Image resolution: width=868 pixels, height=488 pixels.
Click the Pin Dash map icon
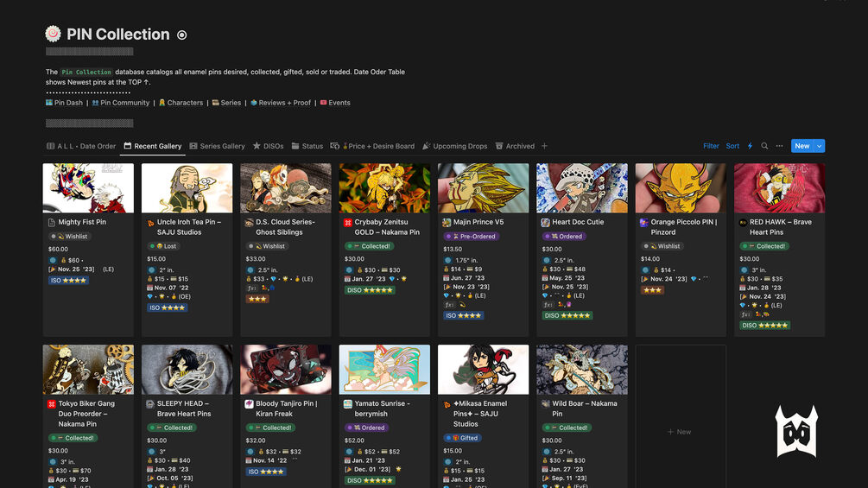click(49, 103)
